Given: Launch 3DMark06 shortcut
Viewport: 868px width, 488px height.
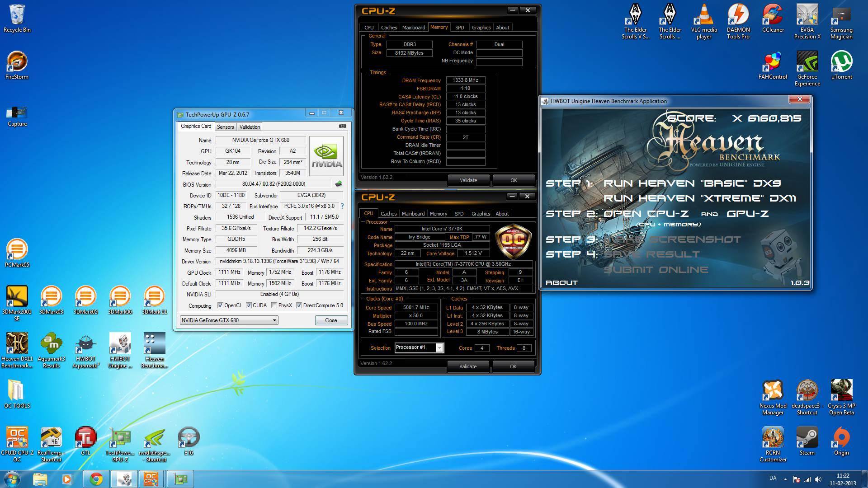Looking at the screenshot, I should pyautogui.click(x=120, y=300).
